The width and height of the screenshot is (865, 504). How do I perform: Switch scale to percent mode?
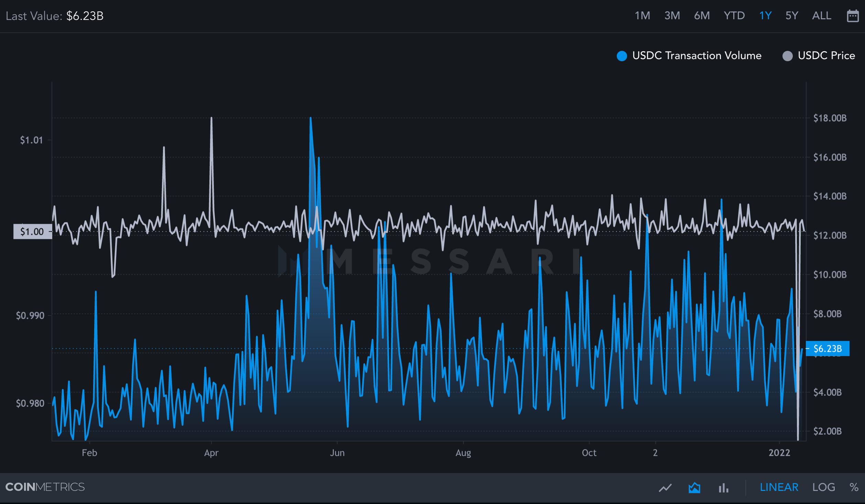coord(854,487)
